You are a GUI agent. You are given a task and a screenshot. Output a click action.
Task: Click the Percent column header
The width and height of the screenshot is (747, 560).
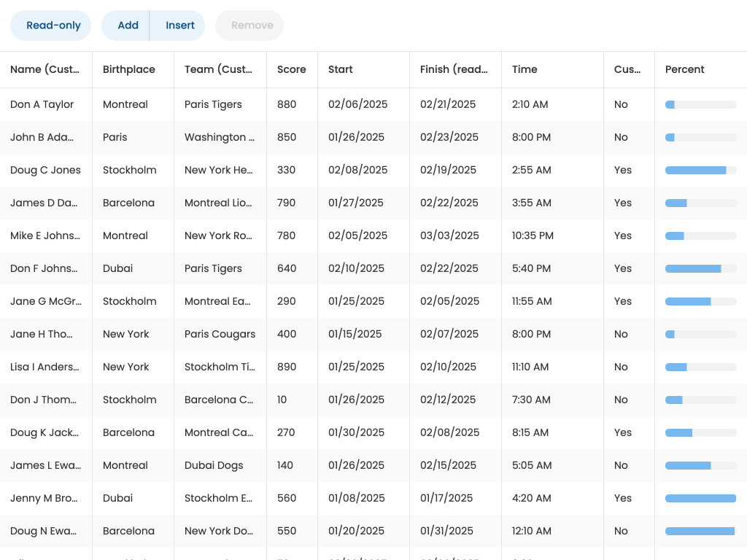tap(684, 69)
